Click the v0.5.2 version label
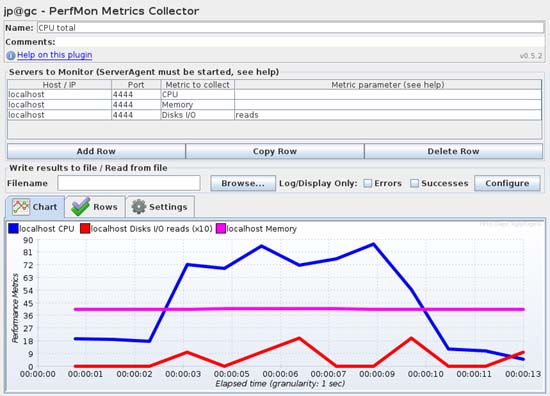This screenshot has width=550, height=396. (x=531, y=56)
